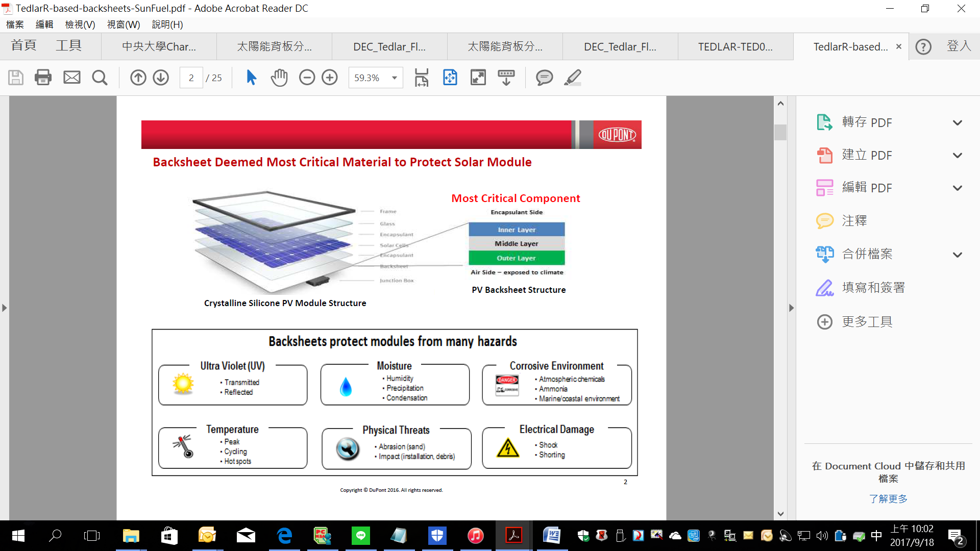Open the 檢視(V) menu
980x551 pixels.
click(x=80, y=24)
